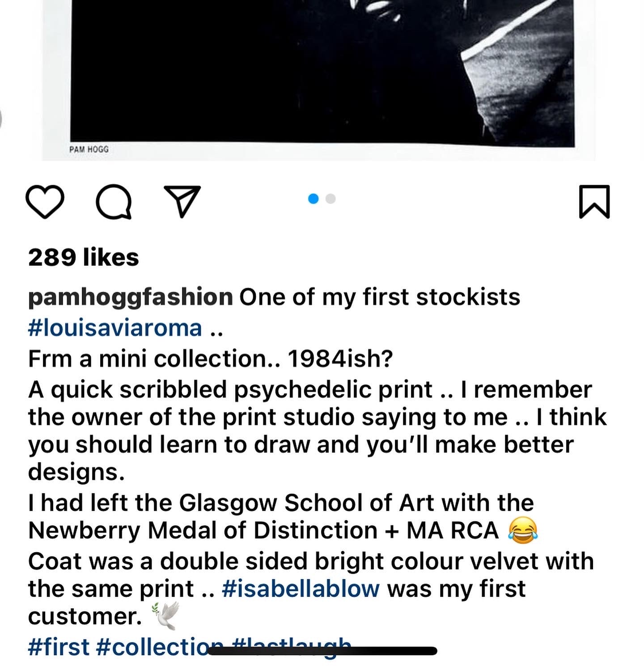Image resolution: width=644 pixels, height=669 pixels.
Task: Open the pamhoggfashion profile
Action: [130, 297]
